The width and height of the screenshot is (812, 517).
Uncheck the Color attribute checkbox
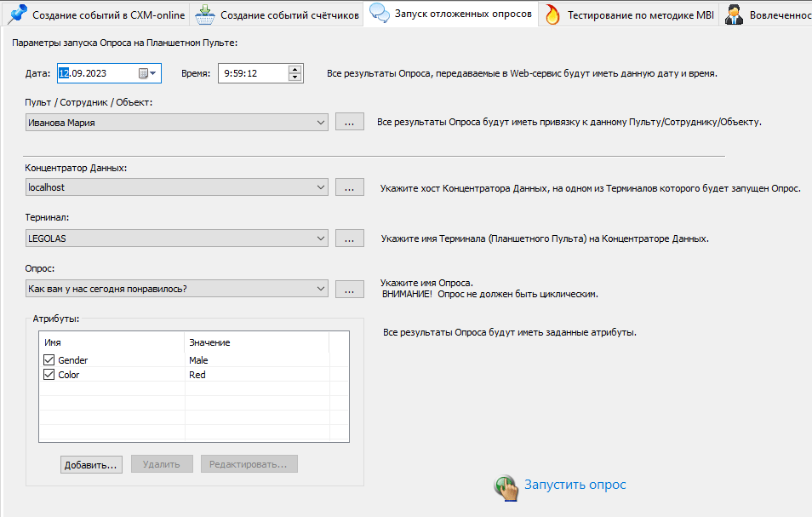(49, 375)
